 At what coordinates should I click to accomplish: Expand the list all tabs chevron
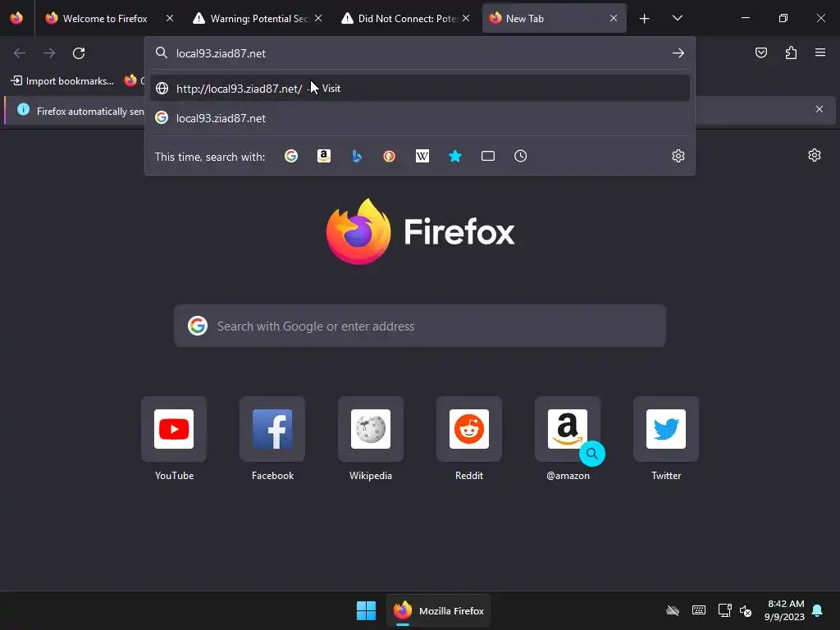[677, 18]
